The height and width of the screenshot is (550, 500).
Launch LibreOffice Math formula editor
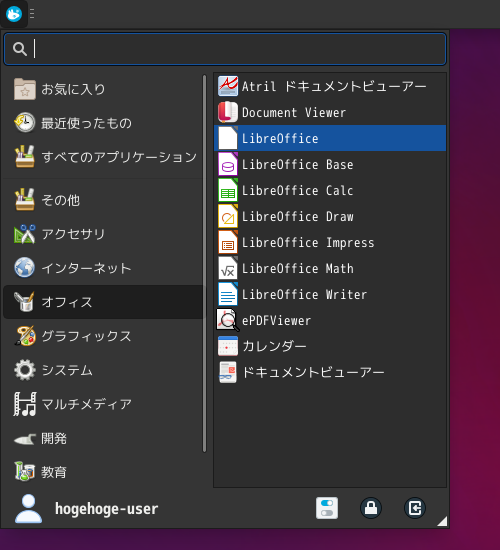coord(330,268)
